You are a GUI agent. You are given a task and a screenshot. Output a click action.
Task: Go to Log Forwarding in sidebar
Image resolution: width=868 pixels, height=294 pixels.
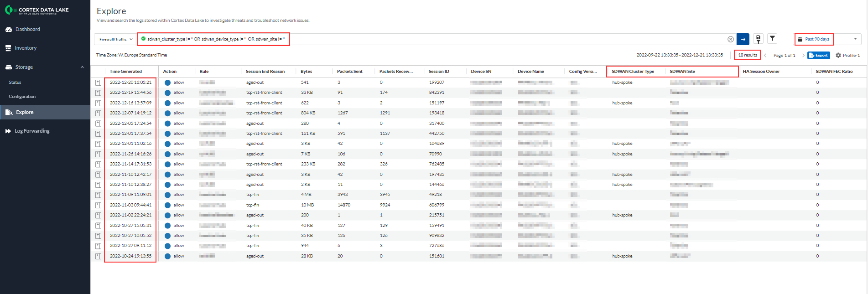tap(32, 131)
